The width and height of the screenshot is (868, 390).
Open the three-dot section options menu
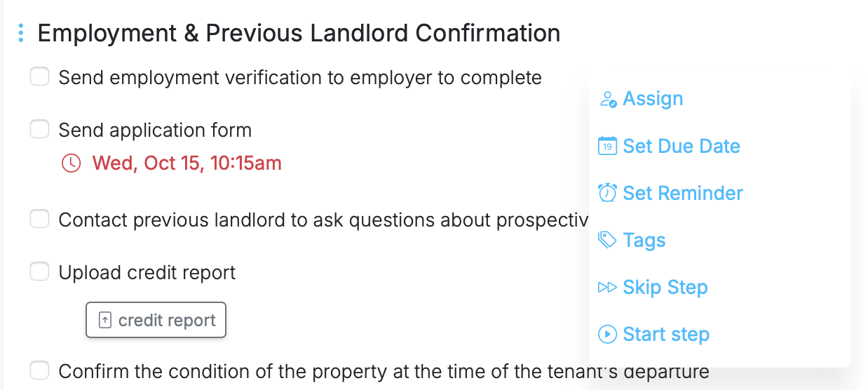point(21,32)
